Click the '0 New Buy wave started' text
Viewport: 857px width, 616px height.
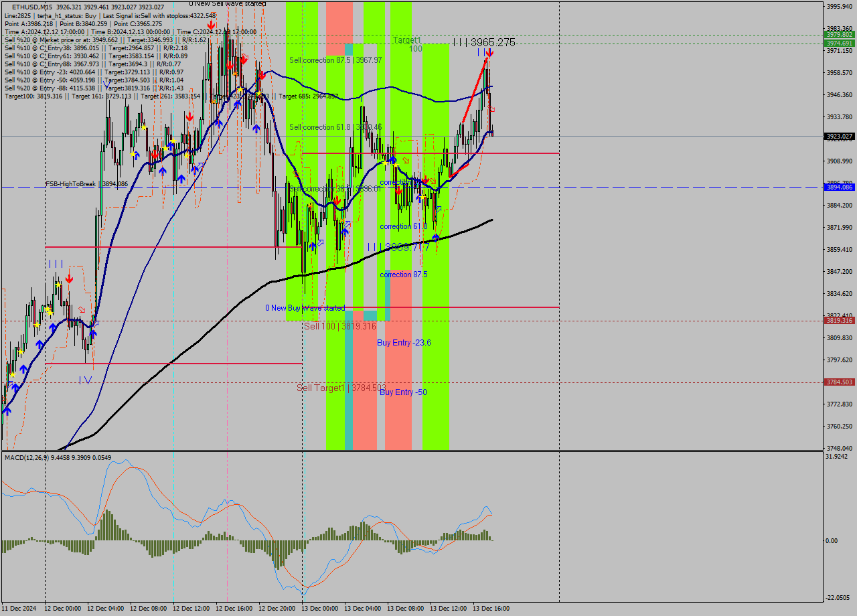[x=305, y=307]
